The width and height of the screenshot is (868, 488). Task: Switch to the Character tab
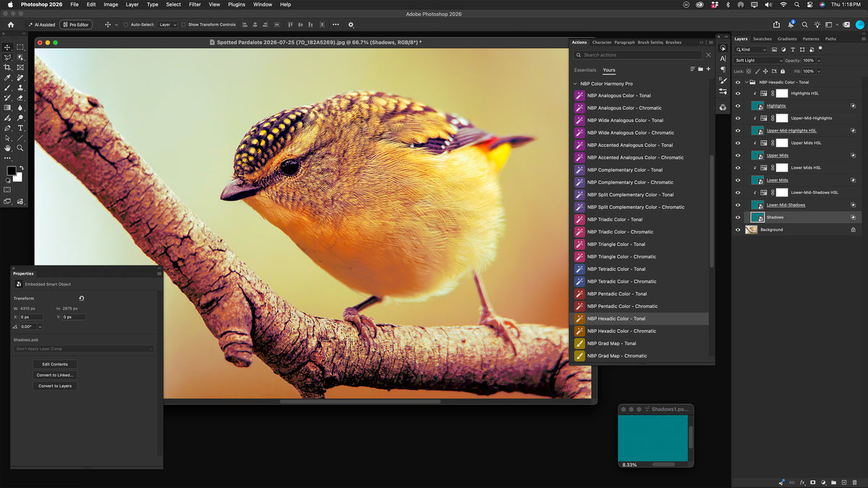[x=602, y=43]
